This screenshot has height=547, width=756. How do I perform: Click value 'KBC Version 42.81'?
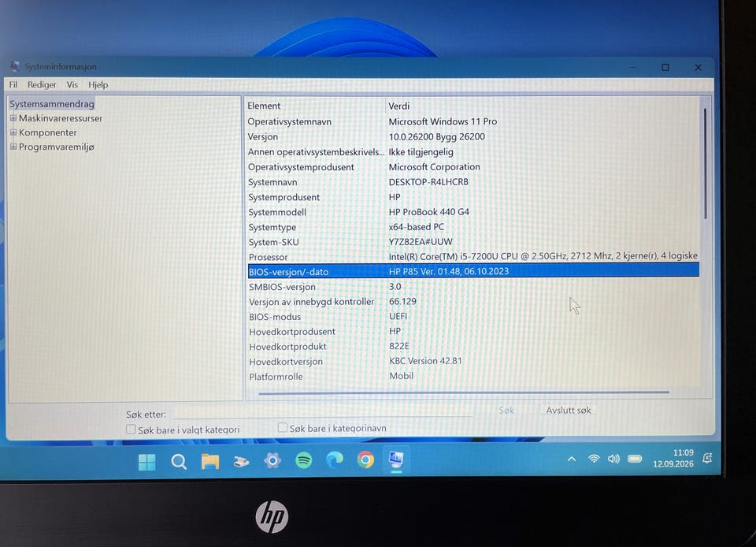[425, 361]
